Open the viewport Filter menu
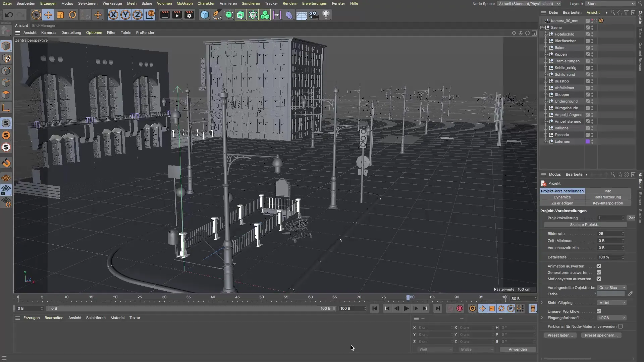The width and height of the screenshot is (644, 362). tap(111, 33)
